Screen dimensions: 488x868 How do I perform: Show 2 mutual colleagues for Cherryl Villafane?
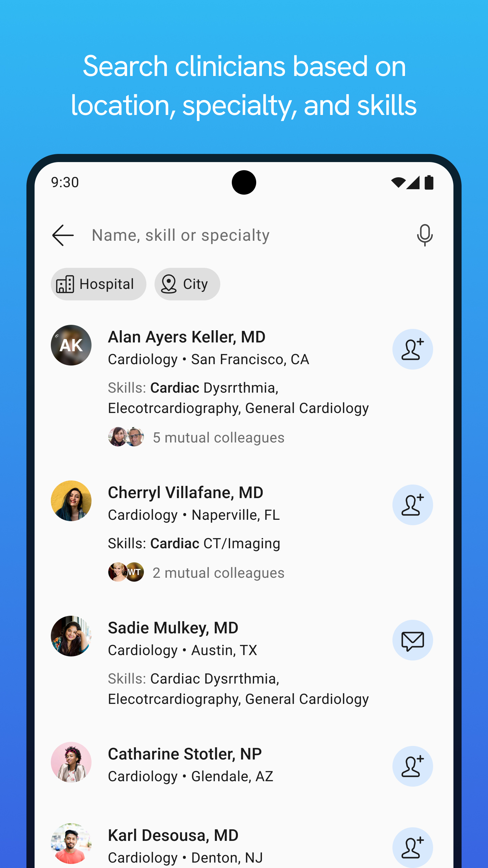(219, 573)
